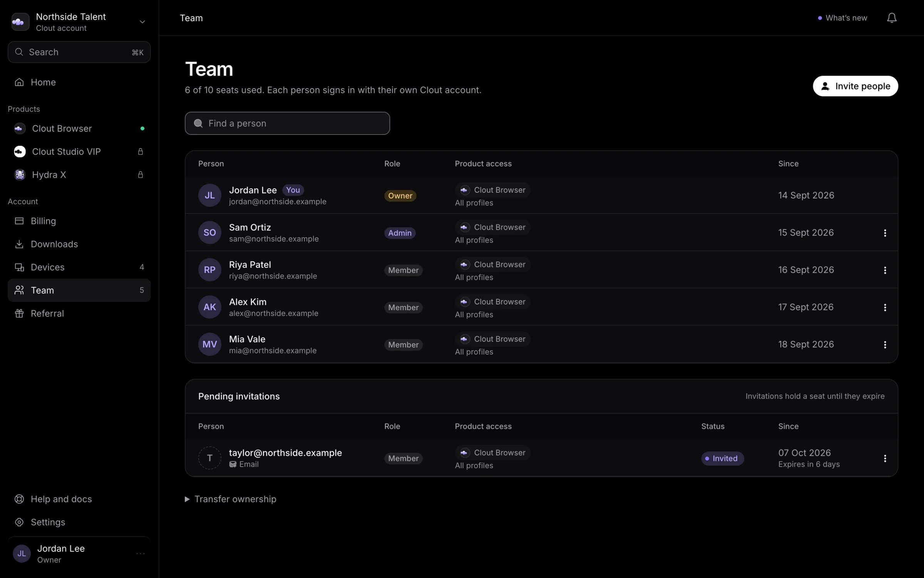Image resolution: width=924 pixels, height=578 pixels.
Task: Open Clout Studio VIP product
Action: point(79,151)
